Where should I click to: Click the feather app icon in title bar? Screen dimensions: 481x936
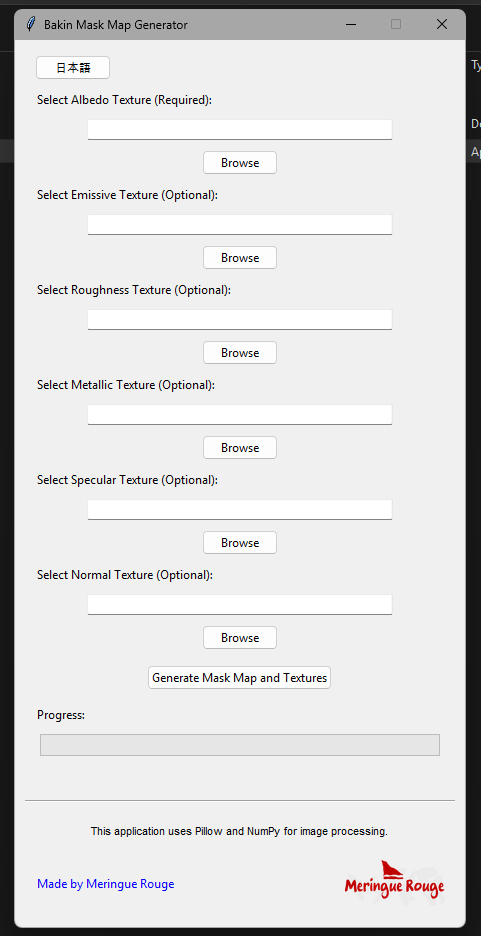click(30, 24)
